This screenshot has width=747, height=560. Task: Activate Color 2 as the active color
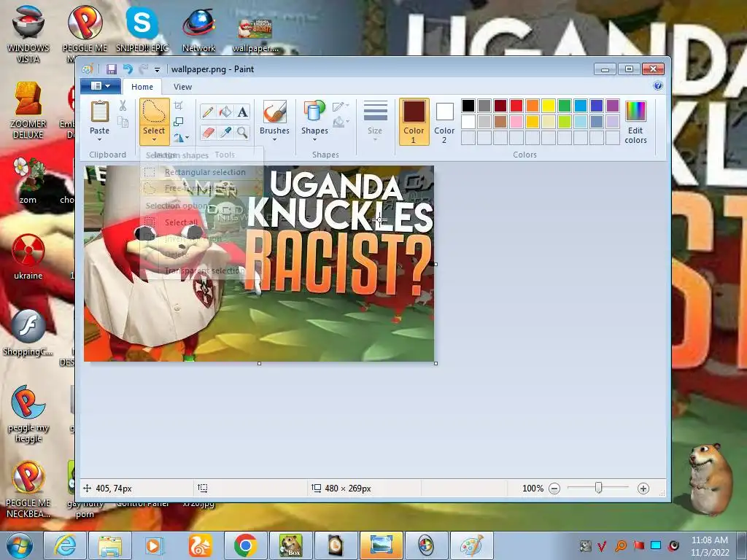[444, 122]
